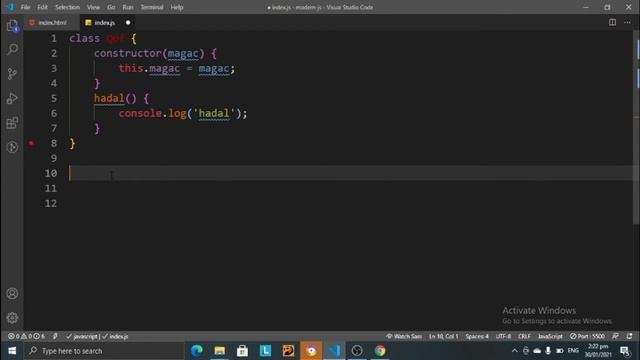Select language mode via JavaScript

(x=550, y=336)
